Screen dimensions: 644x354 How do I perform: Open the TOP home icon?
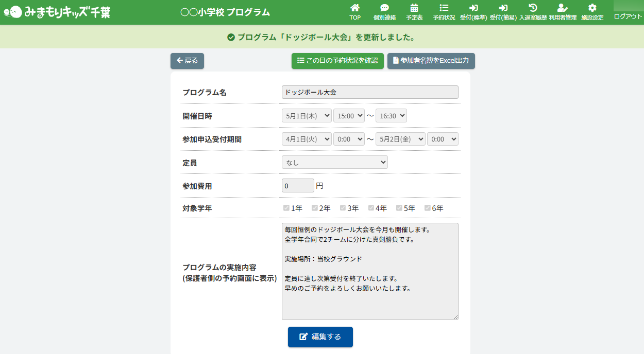pyautogui.click(x=355, y=8)
